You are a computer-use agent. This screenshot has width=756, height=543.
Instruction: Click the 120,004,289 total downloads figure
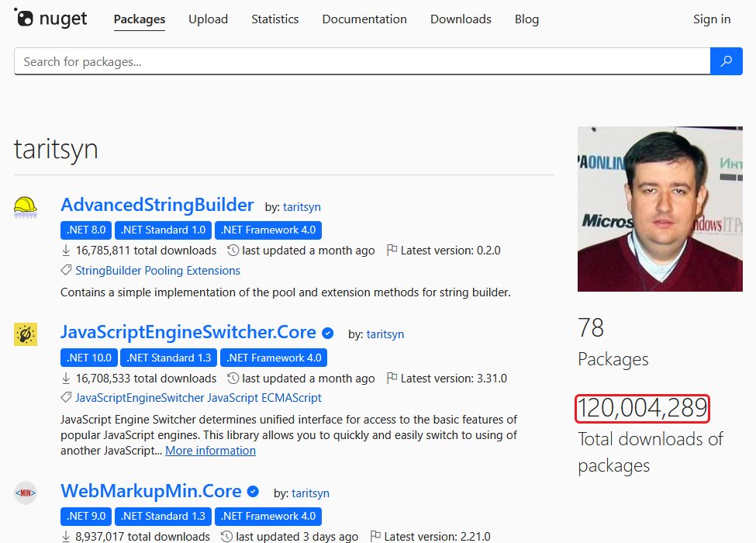click(642, 409)
